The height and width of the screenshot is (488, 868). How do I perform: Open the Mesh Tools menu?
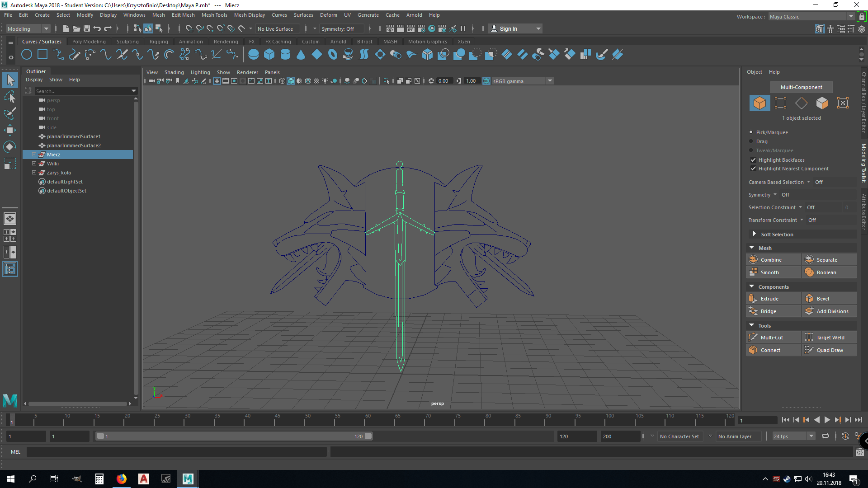click(x=214, y=15)
